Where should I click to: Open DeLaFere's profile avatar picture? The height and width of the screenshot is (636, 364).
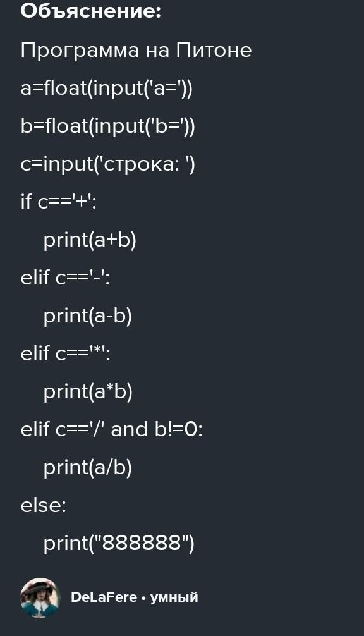[40, 598]
